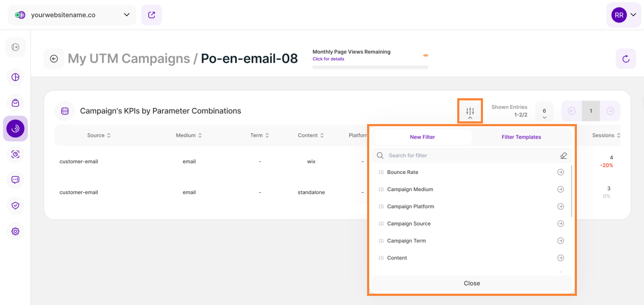Open the yourwebsitename.co site dropdown
The height and width of the screenshot is (305, 644).
pos(72,15)
